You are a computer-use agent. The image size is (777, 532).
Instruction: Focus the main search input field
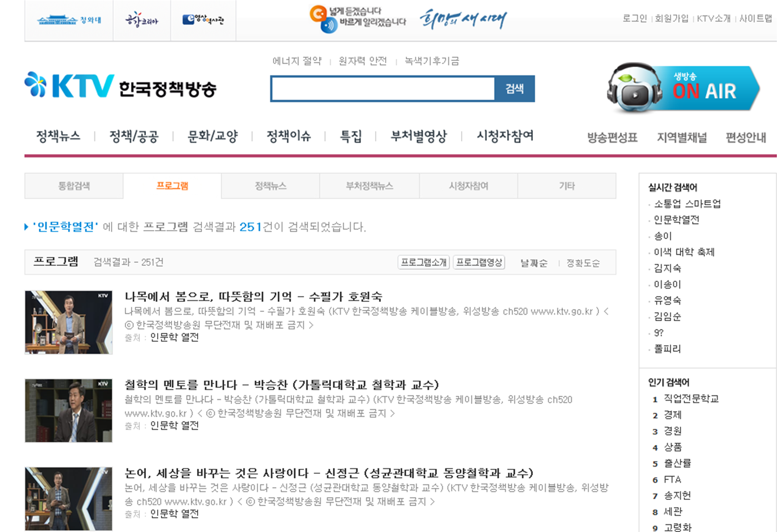tap(382, 89)
